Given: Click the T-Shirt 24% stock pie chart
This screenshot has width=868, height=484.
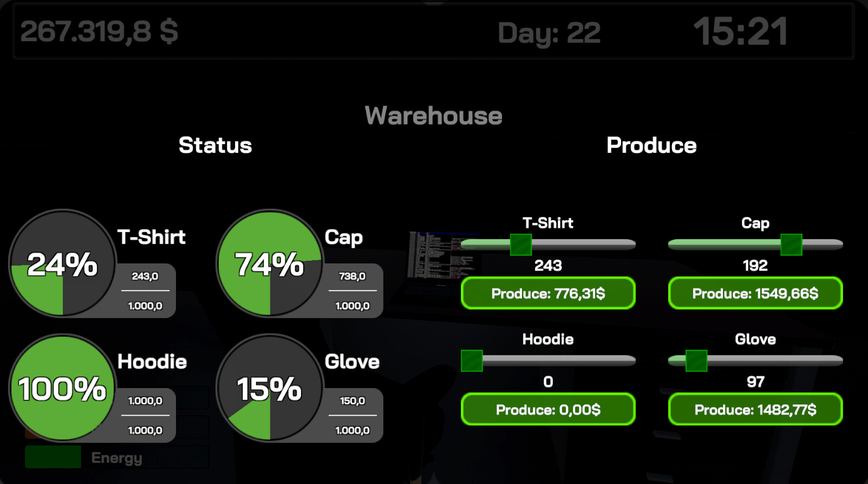Looking at the screenshot, I should pos(62,263).
